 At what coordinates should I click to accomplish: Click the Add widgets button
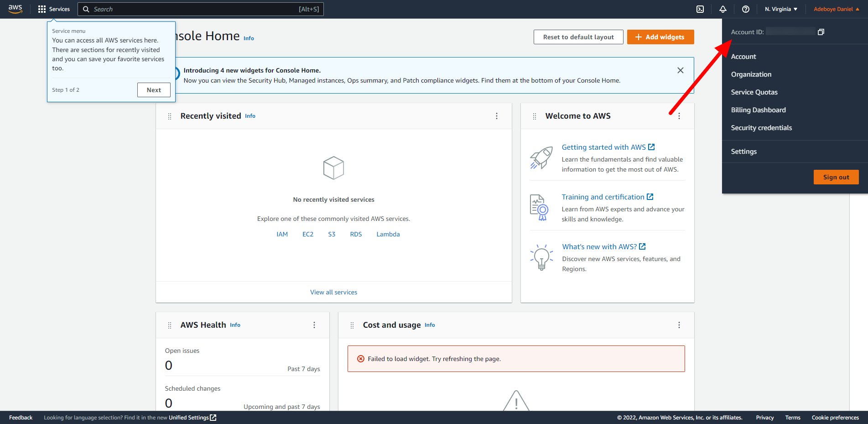tap(660, 37)
